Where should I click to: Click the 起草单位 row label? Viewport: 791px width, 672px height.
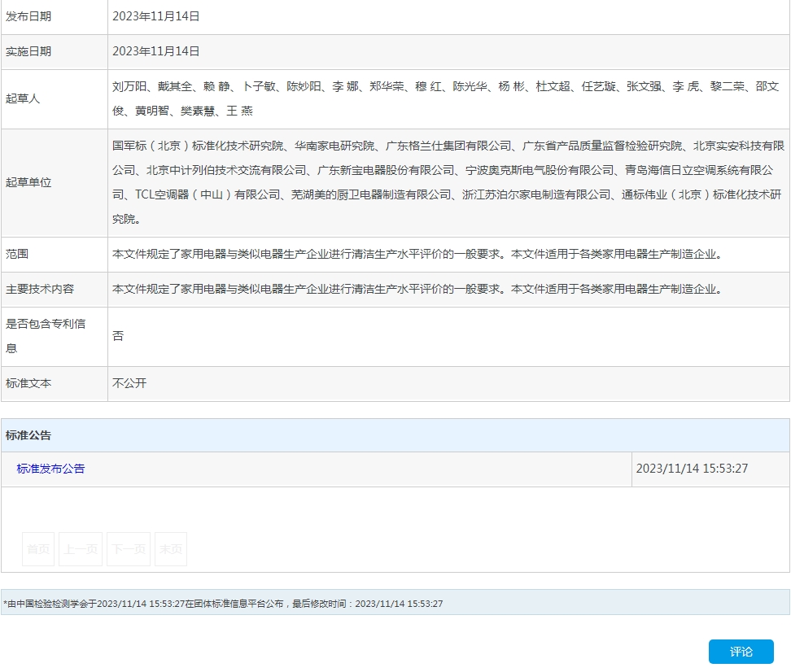coord(28,182)
